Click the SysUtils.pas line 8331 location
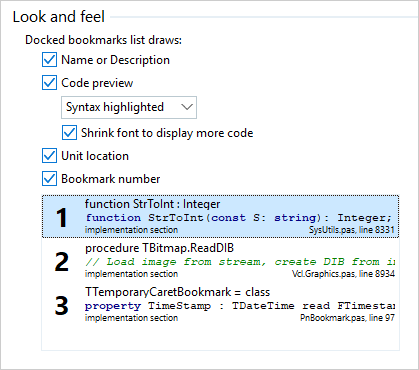The width and height of the screenshot is (419, 370). click(352, 230)
